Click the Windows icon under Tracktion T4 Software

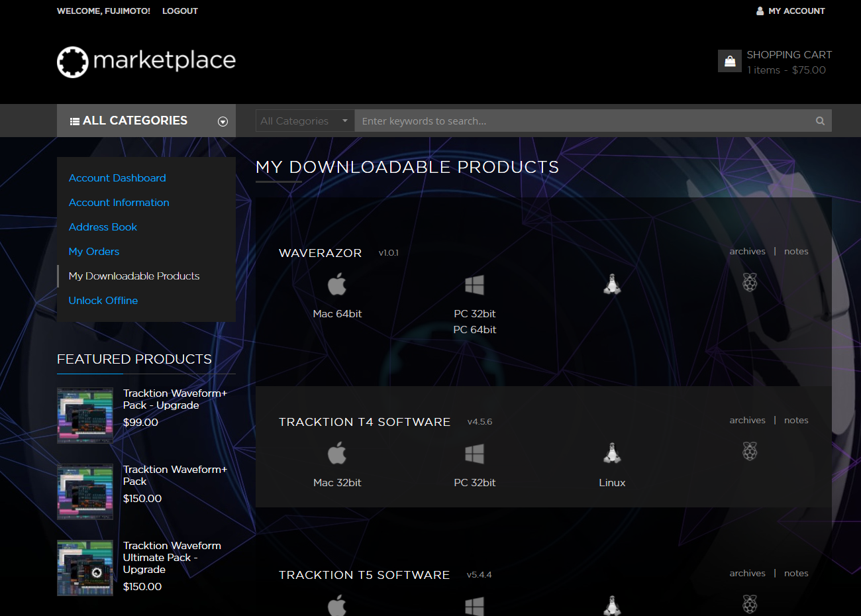[x=474, y=454]
